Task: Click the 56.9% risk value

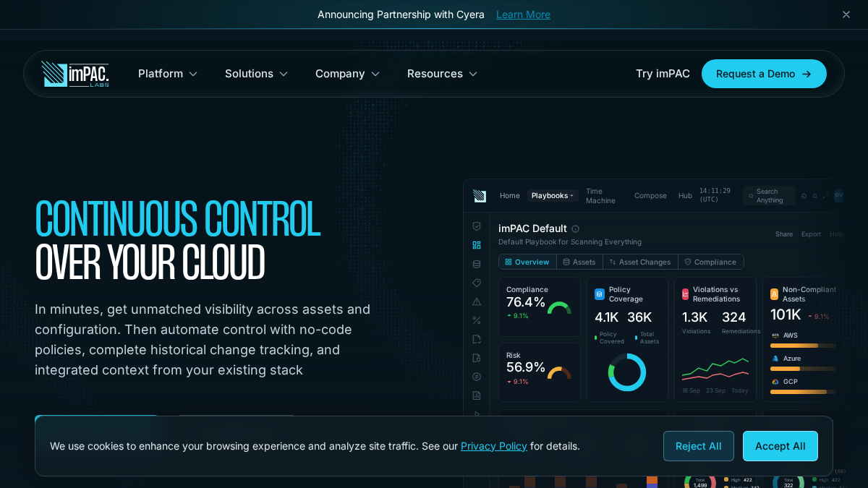Action: [x=526, y=367]
